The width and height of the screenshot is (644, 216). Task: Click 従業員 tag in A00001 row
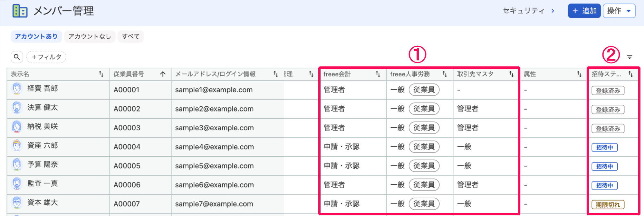424,90
